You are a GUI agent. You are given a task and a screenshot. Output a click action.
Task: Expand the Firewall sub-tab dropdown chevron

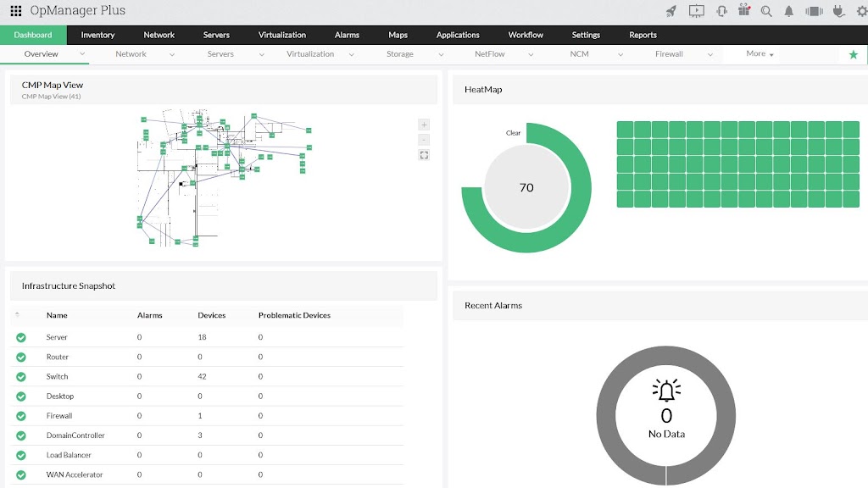(x=710, y=55)
